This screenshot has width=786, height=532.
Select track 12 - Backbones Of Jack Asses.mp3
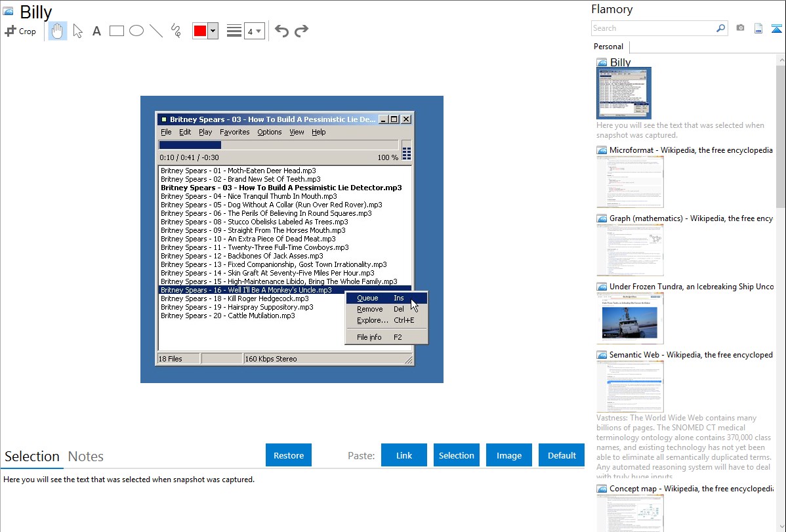241,256
